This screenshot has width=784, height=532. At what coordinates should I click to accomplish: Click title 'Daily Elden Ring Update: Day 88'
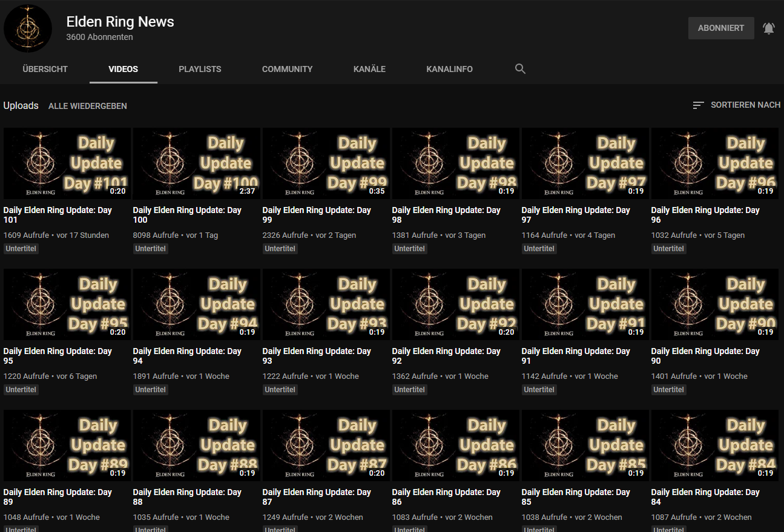pos(188,497)
